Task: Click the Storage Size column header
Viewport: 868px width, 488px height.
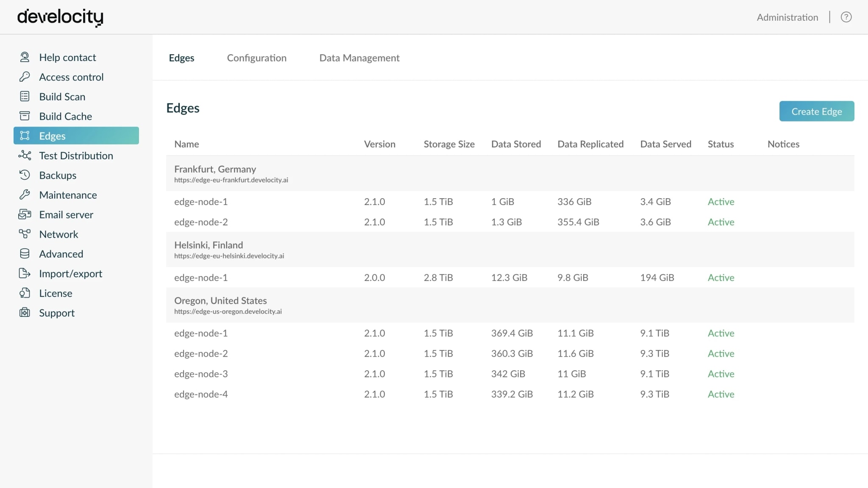Action: (449, 144)
